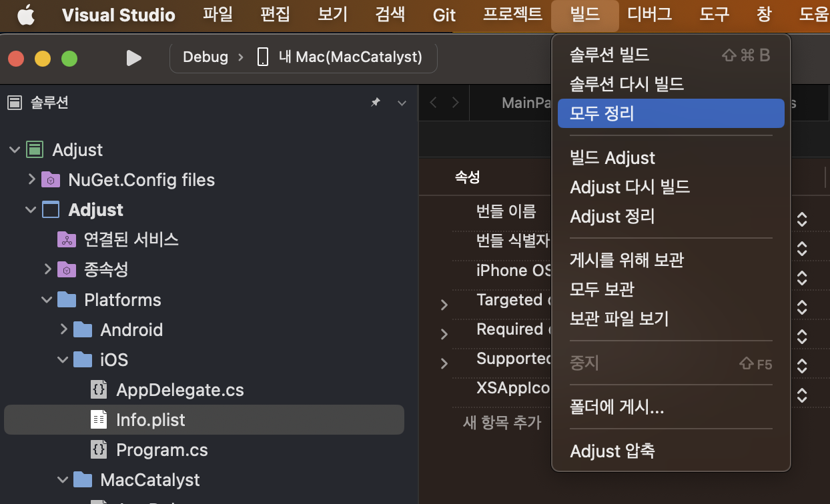This screenshot has width=830, height=504.
Task: Open the 내 Mac(MacCatalyst) target selector
Action: click(x=350, y=57)
